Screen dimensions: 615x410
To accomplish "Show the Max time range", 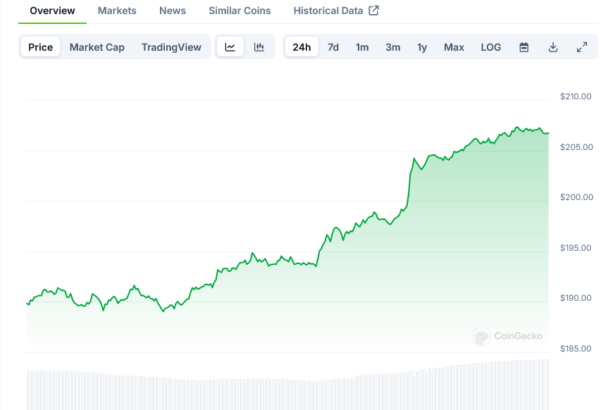I will pyautogui.click(x=454, y=47).
